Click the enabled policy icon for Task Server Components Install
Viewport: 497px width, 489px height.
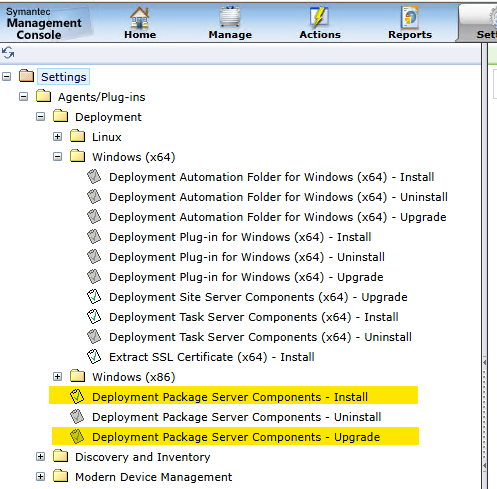94,317
